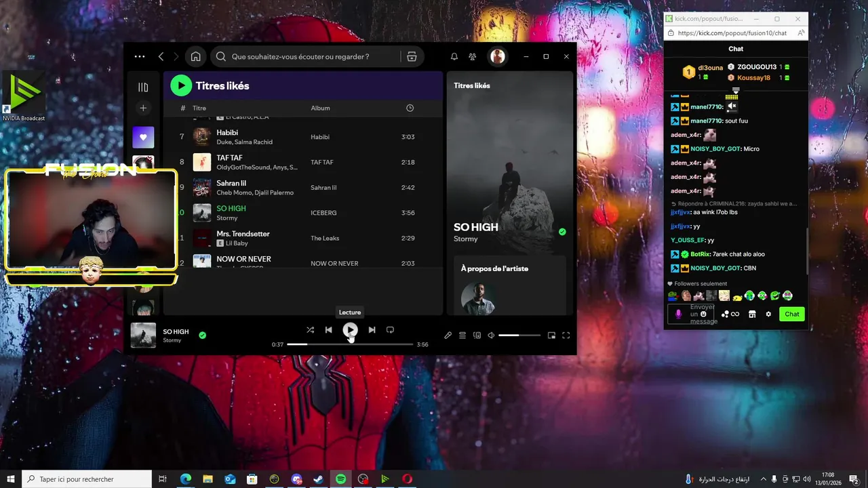
Task: Mute with the volume speaker icon
Action: click(491, 335)
